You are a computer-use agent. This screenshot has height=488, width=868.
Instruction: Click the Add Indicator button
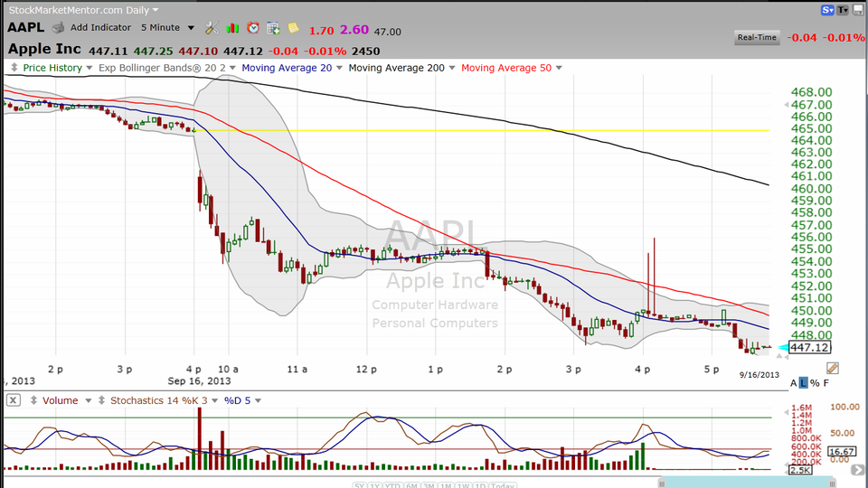coord(100,28)
